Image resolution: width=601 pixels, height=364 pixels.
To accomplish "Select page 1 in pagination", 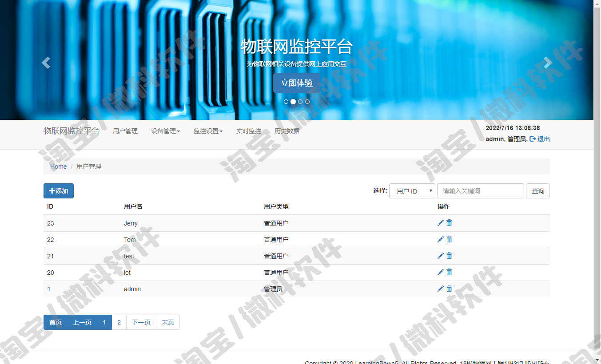I will [x=104, y=322].
